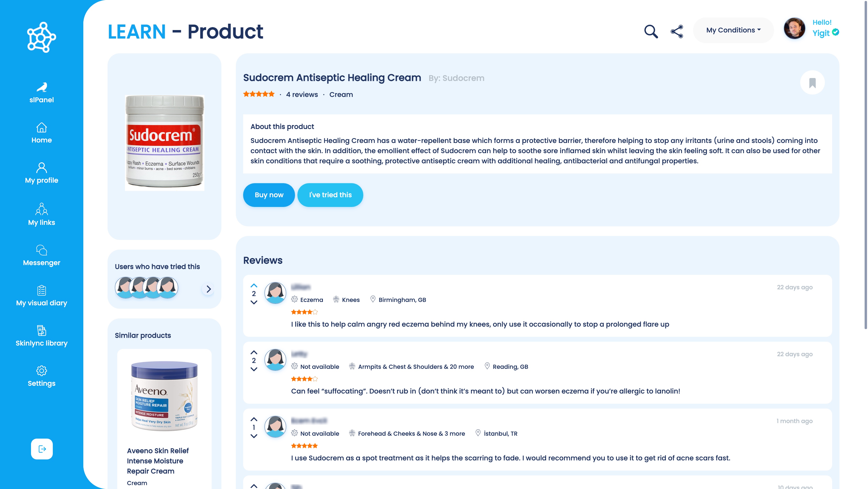868x489 pixels.
Task: Click the Cream category label
Action: tap(341, 95)
